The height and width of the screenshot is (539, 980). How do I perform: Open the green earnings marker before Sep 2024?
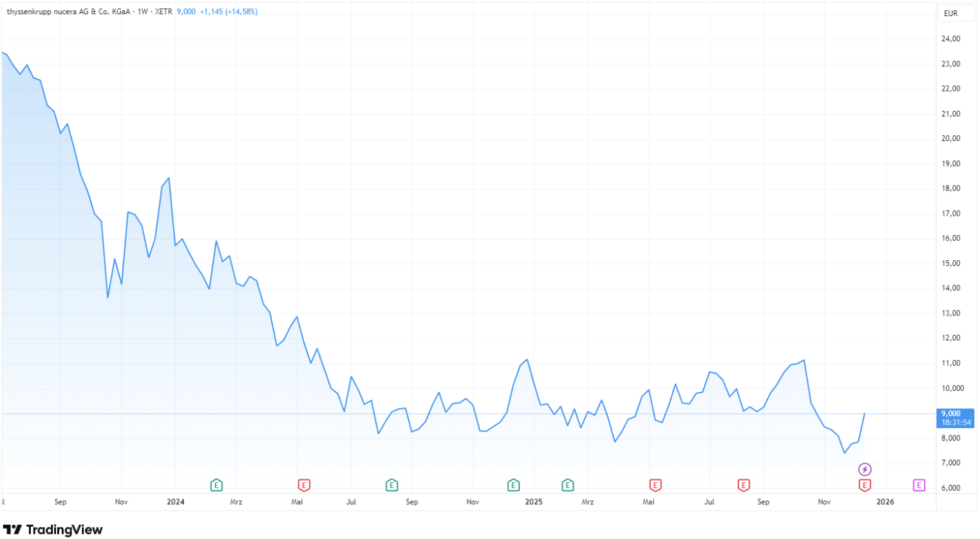pos(391,486)
